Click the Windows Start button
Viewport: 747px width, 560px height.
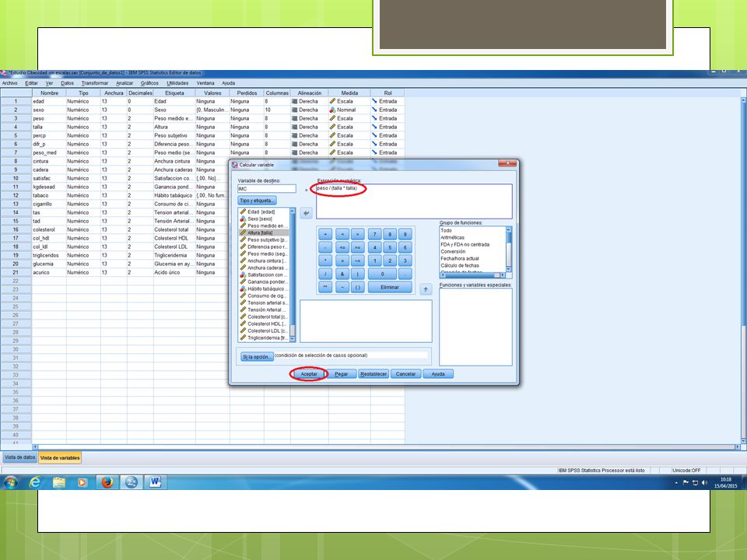pos(10,482)
